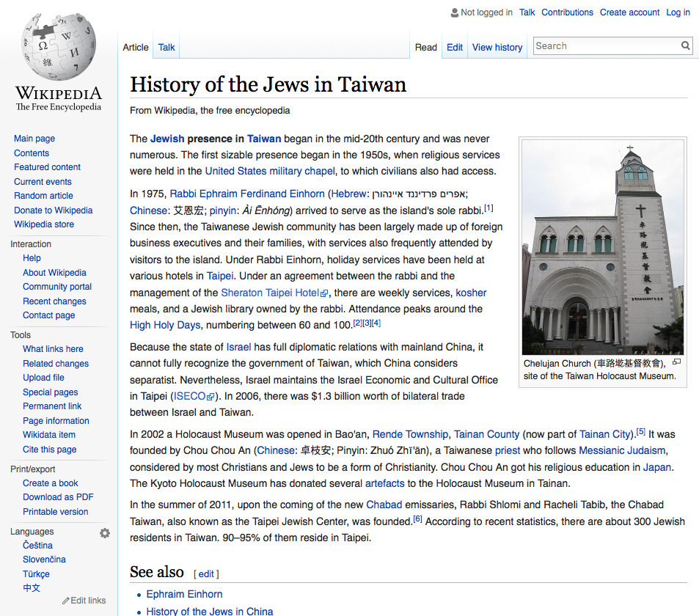The height and width of the screenshot is (616, 699).
Task: Edit the See also section via its edit link
Action: 205,573
